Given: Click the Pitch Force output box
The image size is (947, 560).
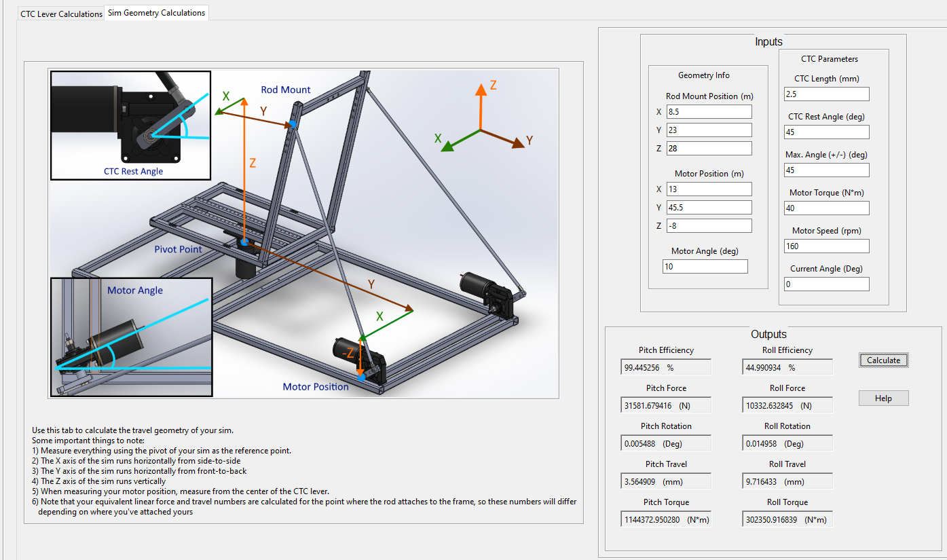Looking at the screenshot, I should (x=666, y=405).
